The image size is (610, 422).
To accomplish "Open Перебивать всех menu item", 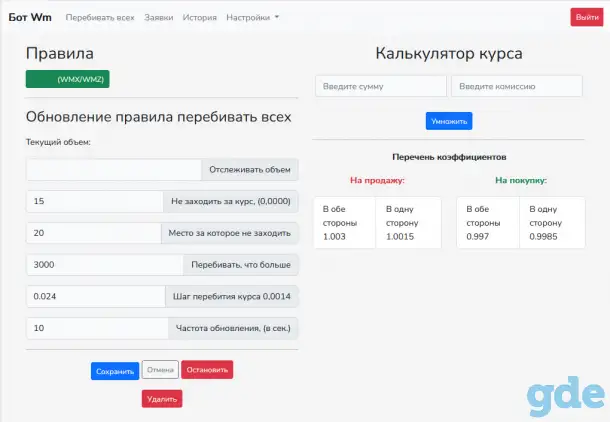I will [100, 18].
